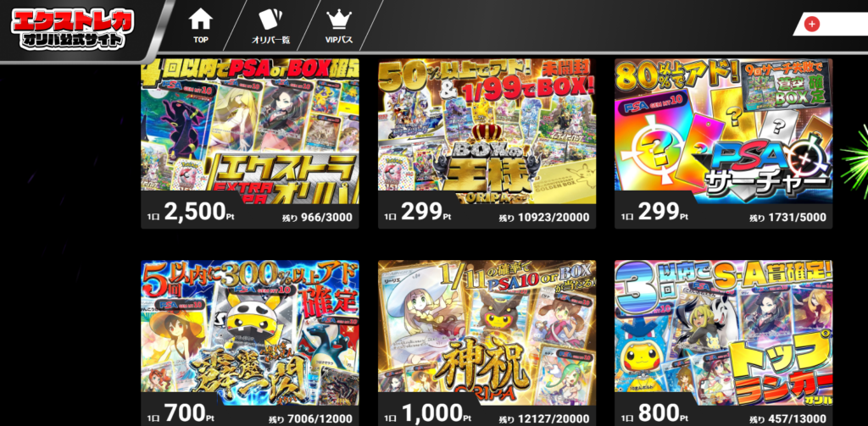
Task: Click the TOP menu label
Action: point(200,40)
